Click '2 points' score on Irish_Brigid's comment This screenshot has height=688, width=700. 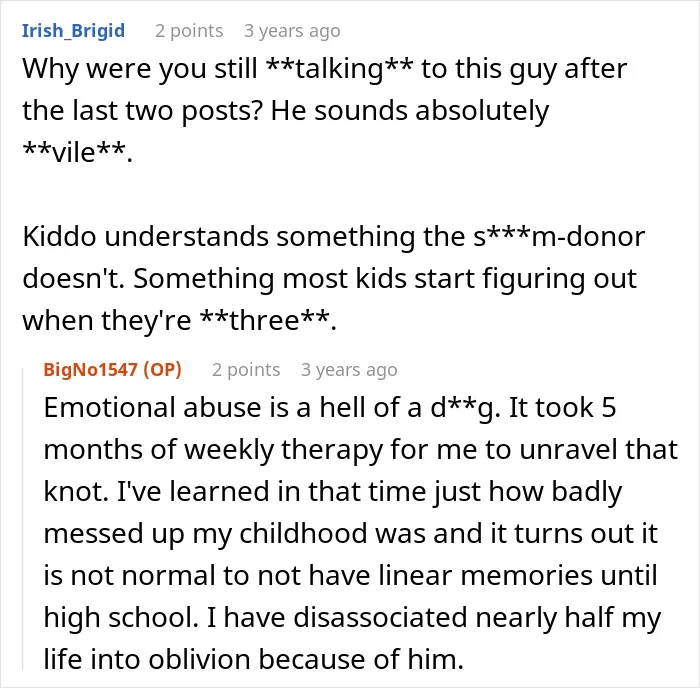[x=189, y=31]
